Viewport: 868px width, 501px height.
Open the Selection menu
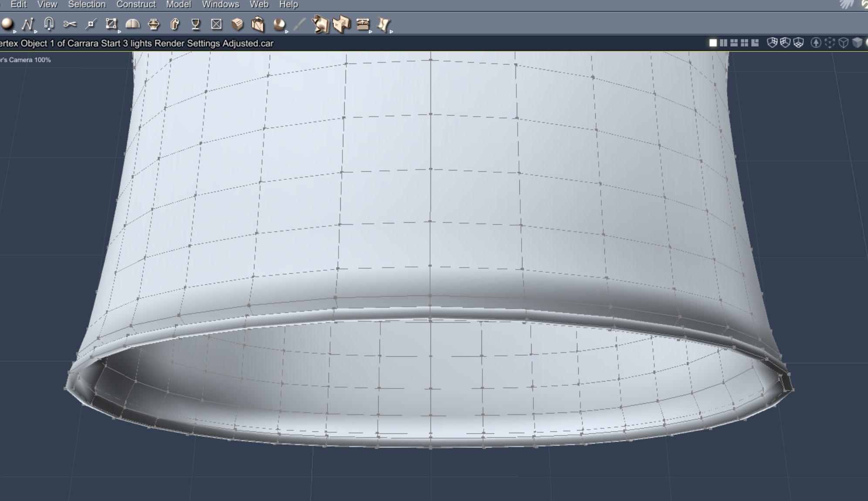coord(87,4)
